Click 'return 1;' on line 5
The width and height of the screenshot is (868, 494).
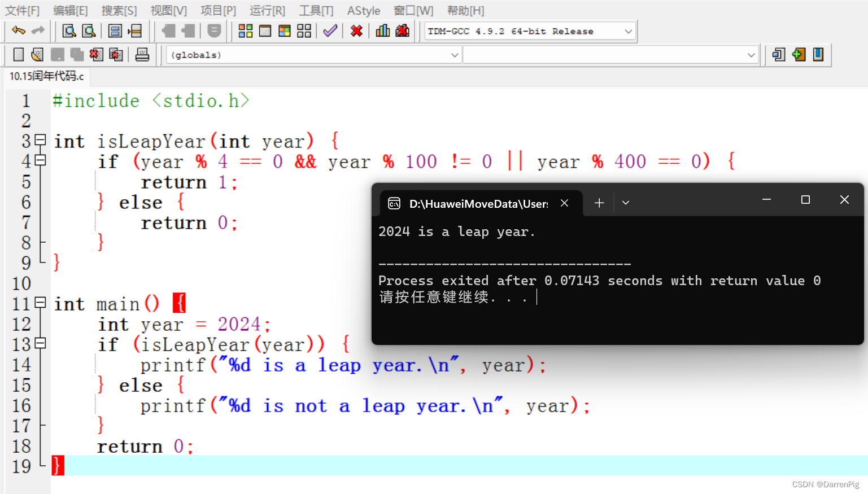pos(189,182)
